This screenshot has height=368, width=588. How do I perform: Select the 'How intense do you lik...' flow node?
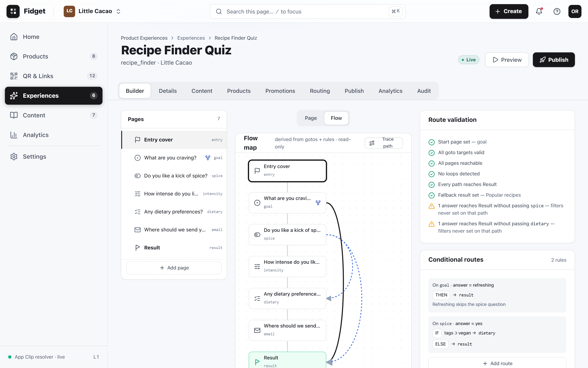(287, 267)
